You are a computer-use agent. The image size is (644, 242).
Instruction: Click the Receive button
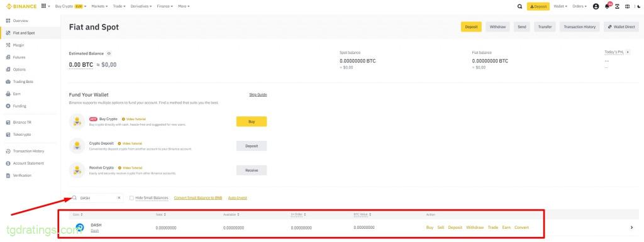(x=252, y=170)
